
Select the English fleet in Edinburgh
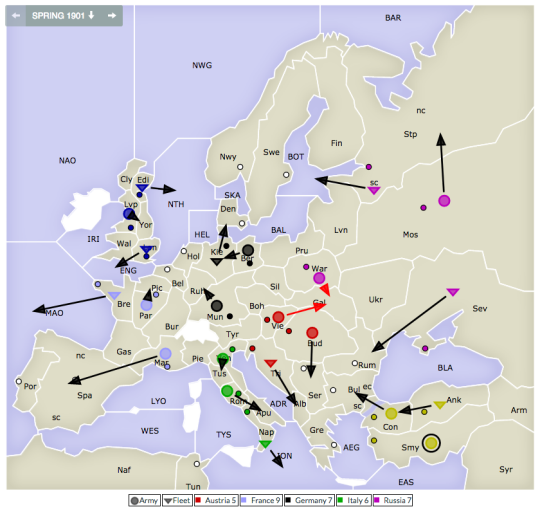142,188
